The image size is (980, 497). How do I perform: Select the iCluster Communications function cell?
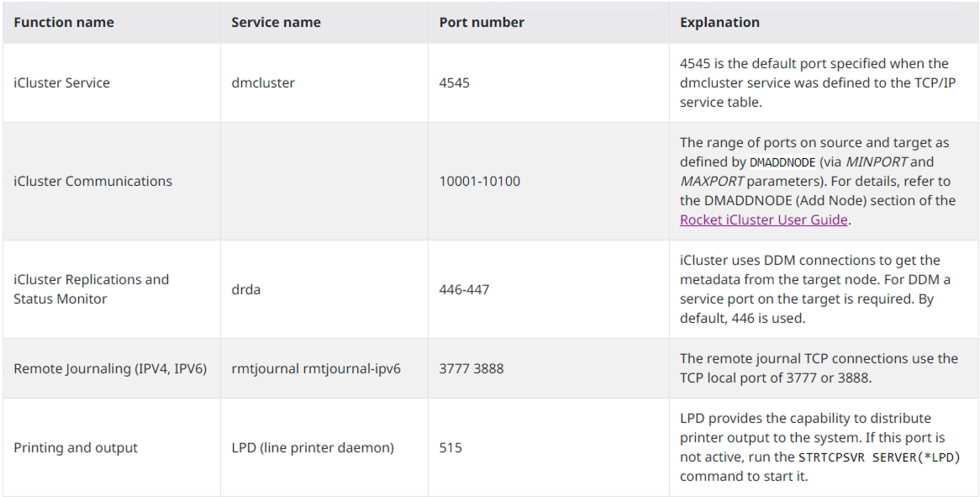tap(92, 182)
